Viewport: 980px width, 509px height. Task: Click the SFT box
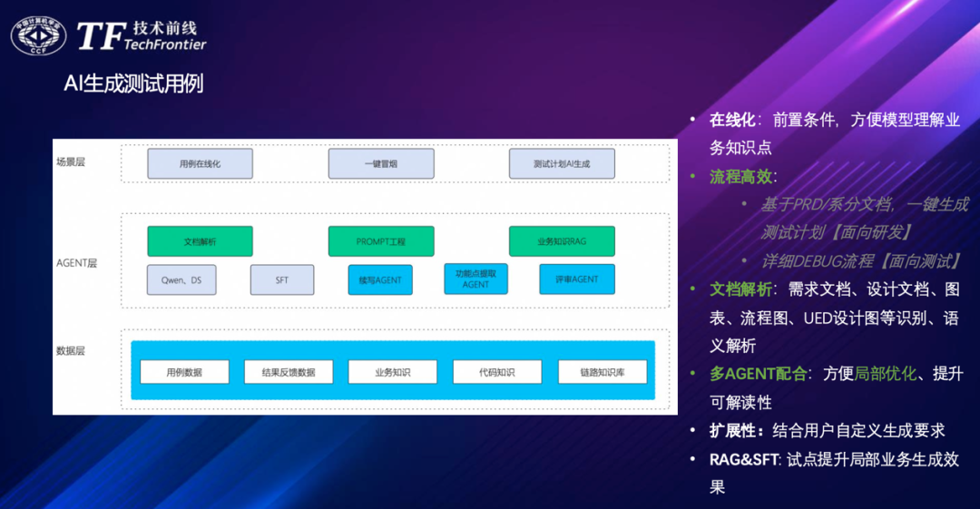[281, 279]
